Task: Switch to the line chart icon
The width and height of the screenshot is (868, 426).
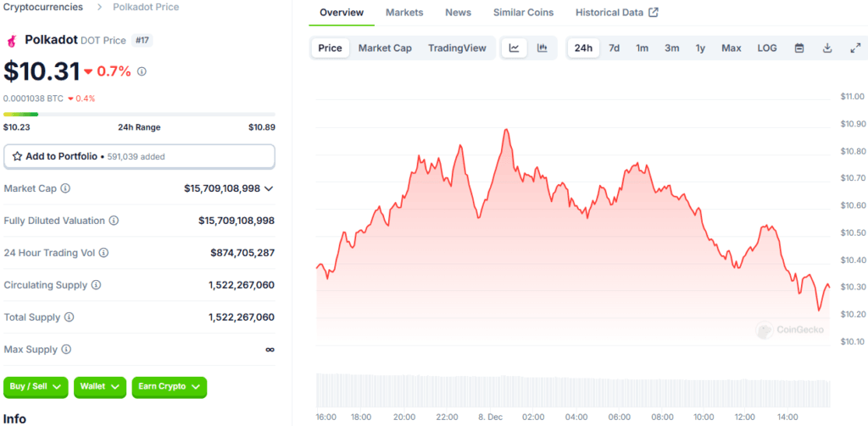Action: [515, 48]
